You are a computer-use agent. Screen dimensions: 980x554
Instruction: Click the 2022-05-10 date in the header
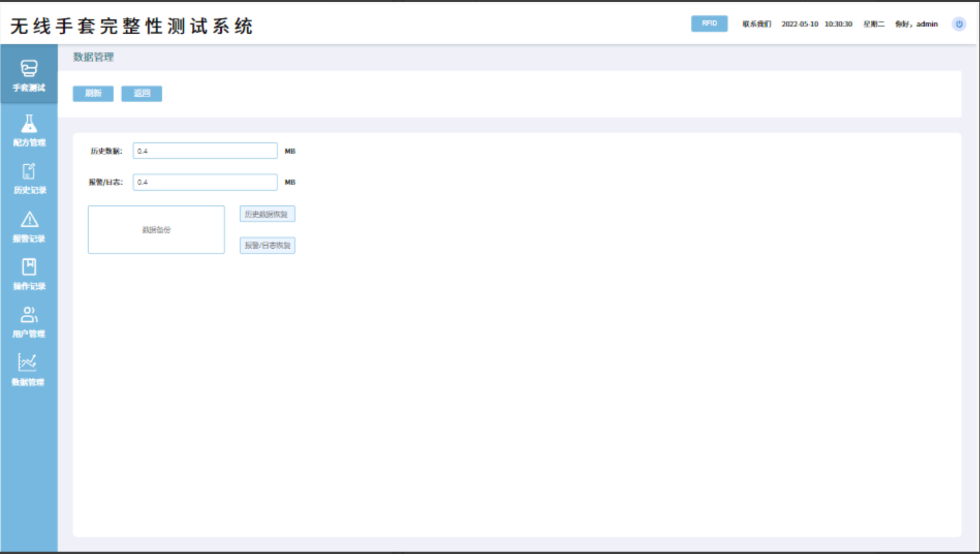pyautogui.click(x=799, y=24)
